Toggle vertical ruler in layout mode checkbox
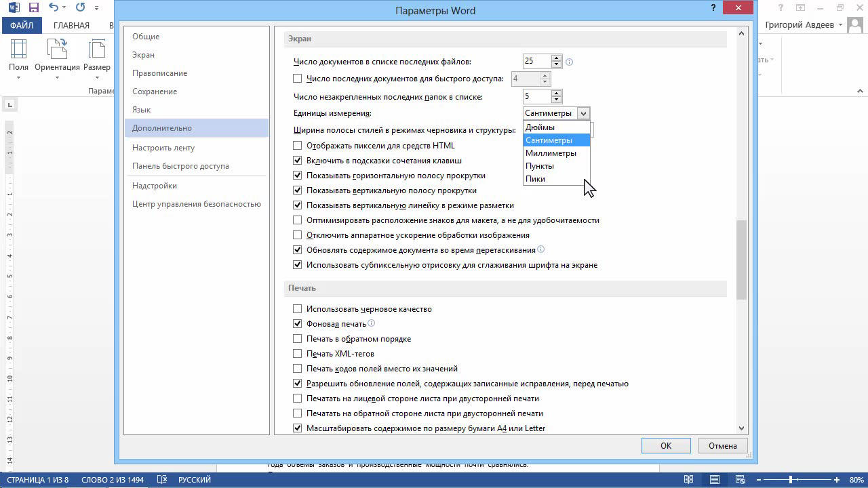868x488 pixels. [x=298, y=205]
